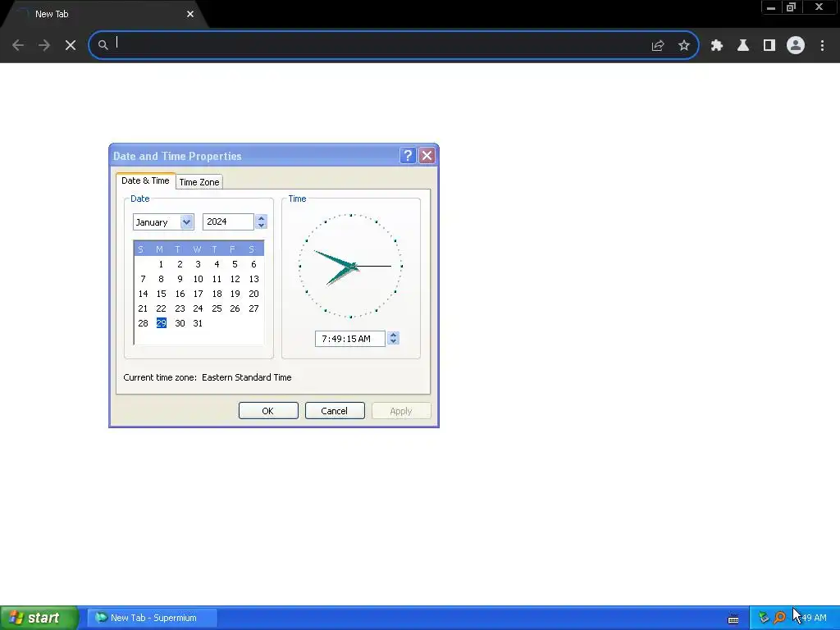Image resolution: width=840 pixels, height=630 pixels.
Task: Increase the year with up spinner
Action: [x=261, y=218]
